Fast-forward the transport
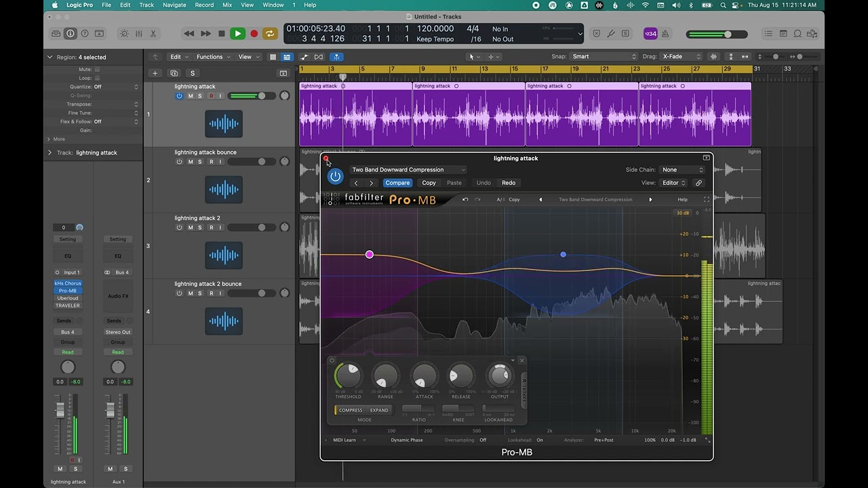This screenshot has height=488, width=868. [x=205, y=33]
